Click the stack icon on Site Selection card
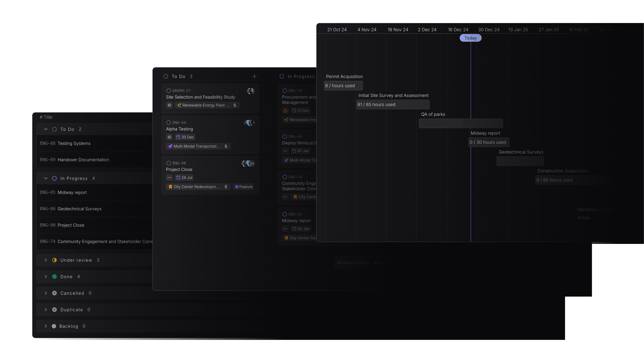The height and width of the screenshot is (363, 644). coord(169,105)
